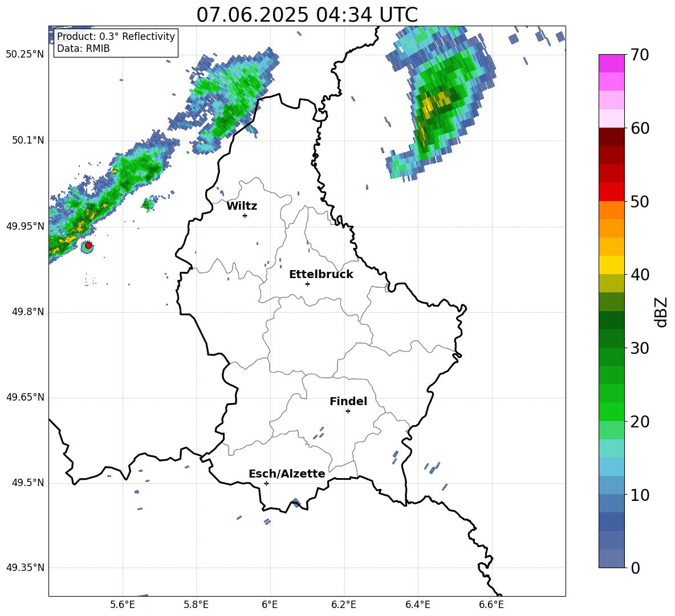Click the 6°E longitude label
Viewport: 675px width, 616px height.
pos(270,605)
